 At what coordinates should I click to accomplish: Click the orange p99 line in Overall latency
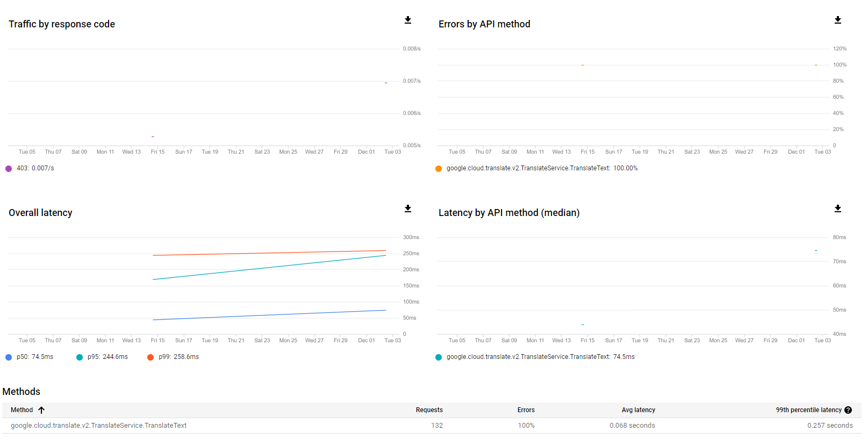pos(269,253)
